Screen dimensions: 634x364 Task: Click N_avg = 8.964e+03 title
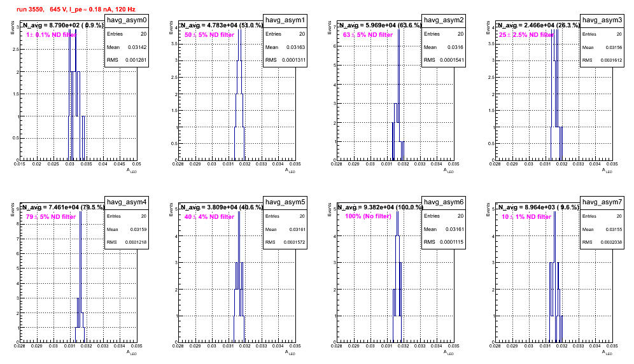[x=538, y=207]
